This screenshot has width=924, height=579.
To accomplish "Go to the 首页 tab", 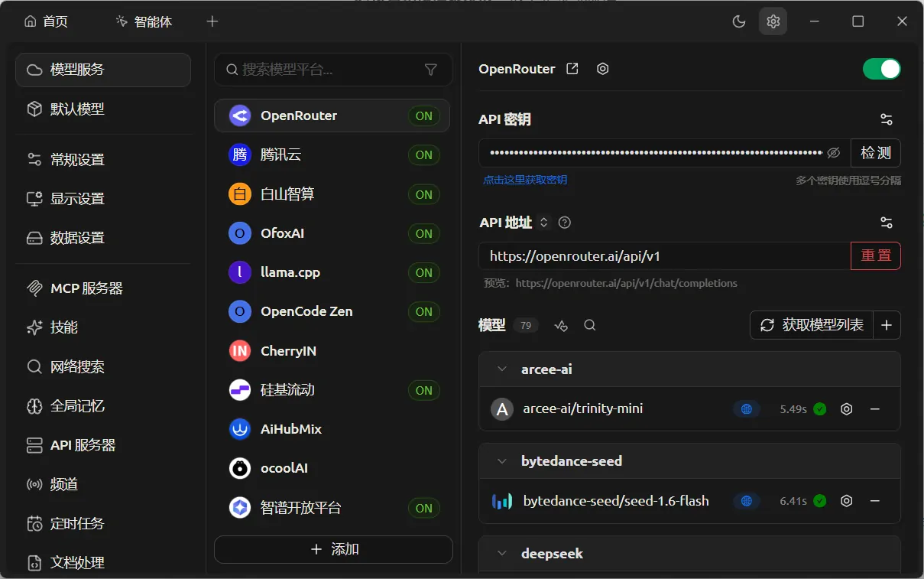I will click(46, 21).
